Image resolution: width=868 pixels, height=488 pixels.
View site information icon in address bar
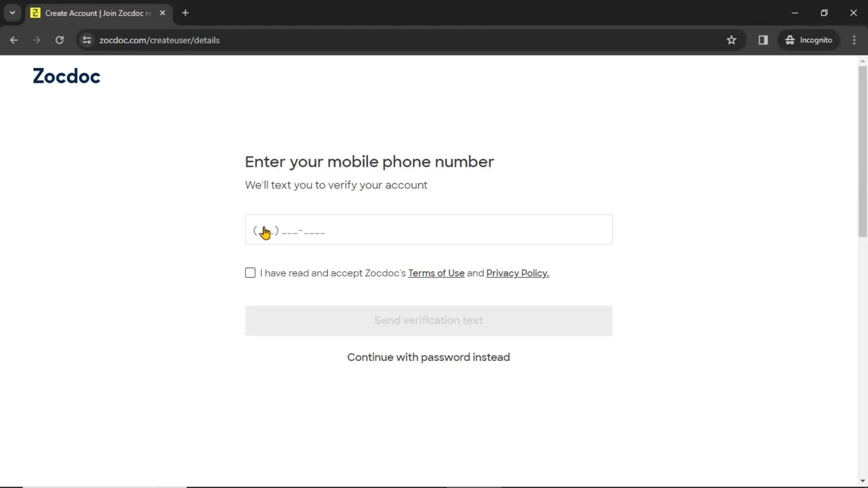[87, 40]
